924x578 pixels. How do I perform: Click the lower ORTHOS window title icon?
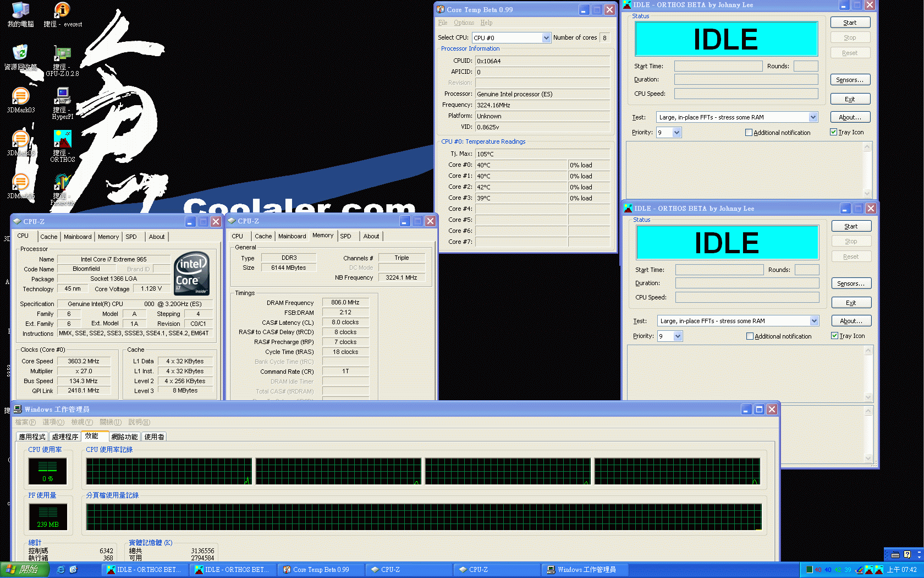628,208
